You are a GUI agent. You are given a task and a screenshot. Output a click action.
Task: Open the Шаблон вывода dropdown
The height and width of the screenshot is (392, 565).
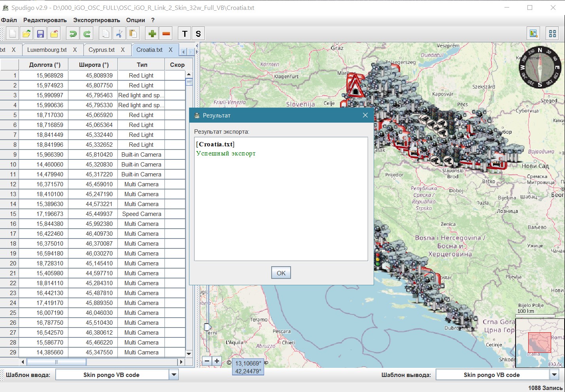554,375
